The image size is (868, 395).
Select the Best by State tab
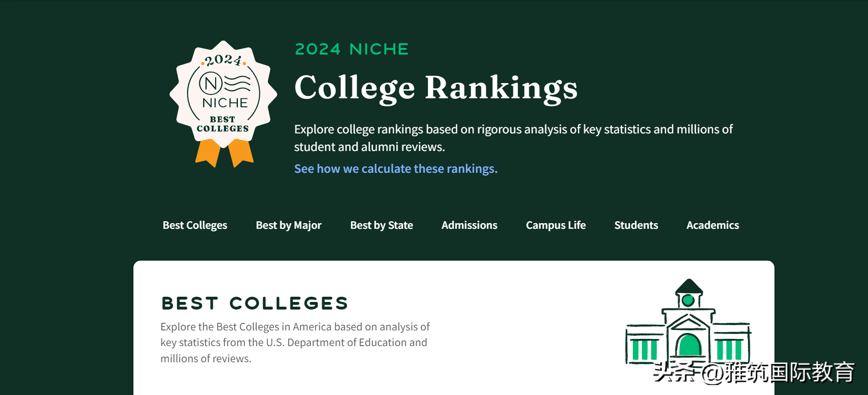click(x=381, y=225)
